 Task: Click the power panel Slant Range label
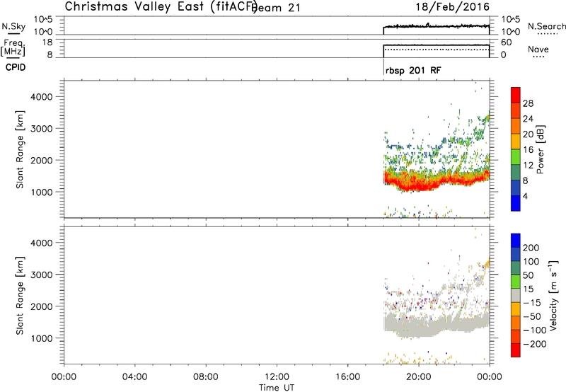coord(20,149)
